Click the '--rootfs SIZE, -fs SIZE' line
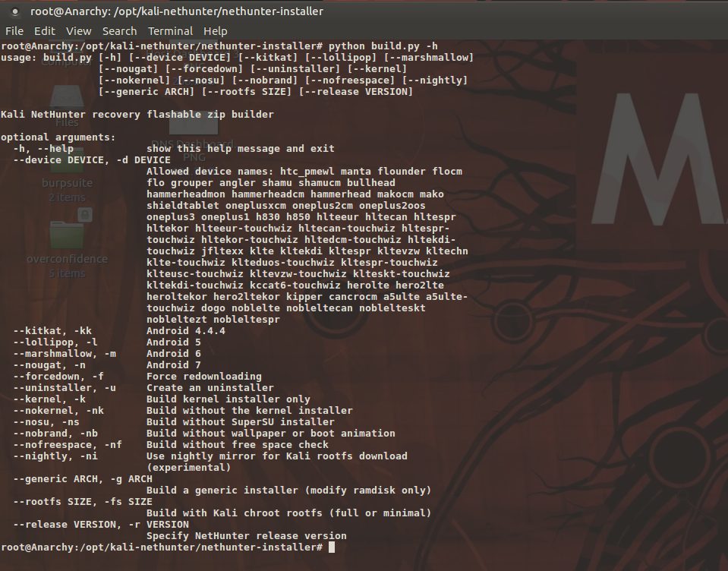Image resolution: width=728 pixels, height=571 pixels. [83, 501]
